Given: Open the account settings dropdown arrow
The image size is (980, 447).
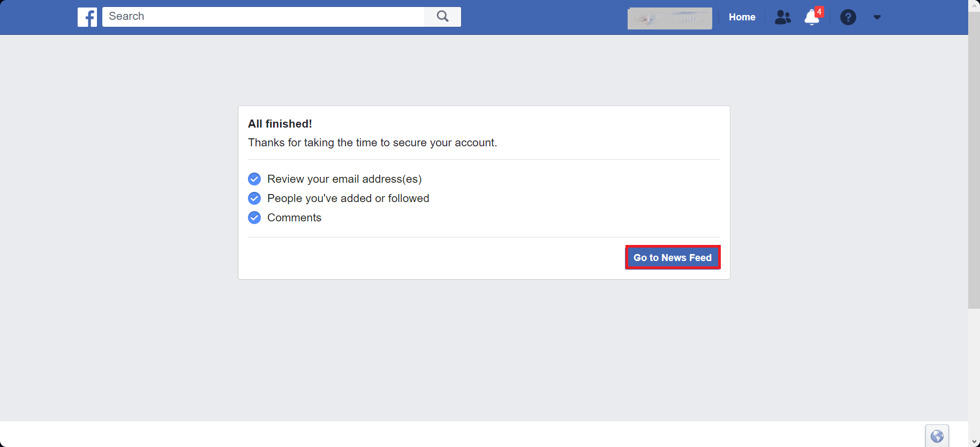Looking at the screenshot, I should (x=877, y=17).
